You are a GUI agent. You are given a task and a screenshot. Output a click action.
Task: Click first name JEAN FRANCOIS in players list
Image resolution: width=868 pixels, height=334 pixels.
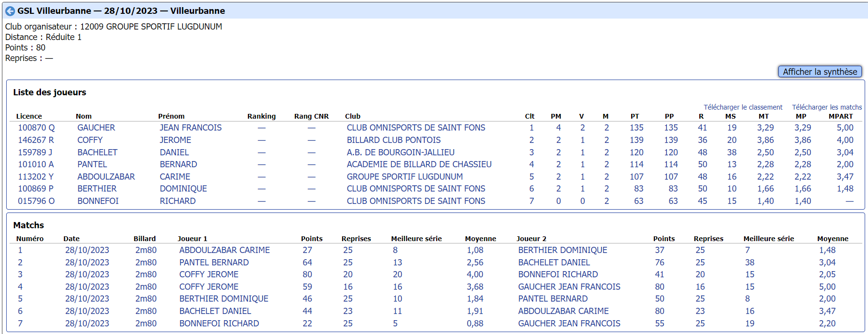[191, 128]
